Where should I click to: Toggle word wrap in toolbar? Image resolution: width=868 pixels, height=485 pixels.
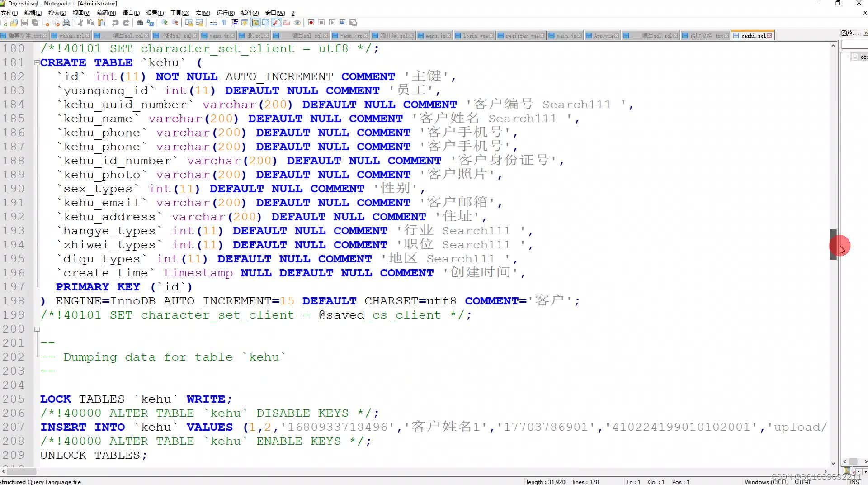213,23
